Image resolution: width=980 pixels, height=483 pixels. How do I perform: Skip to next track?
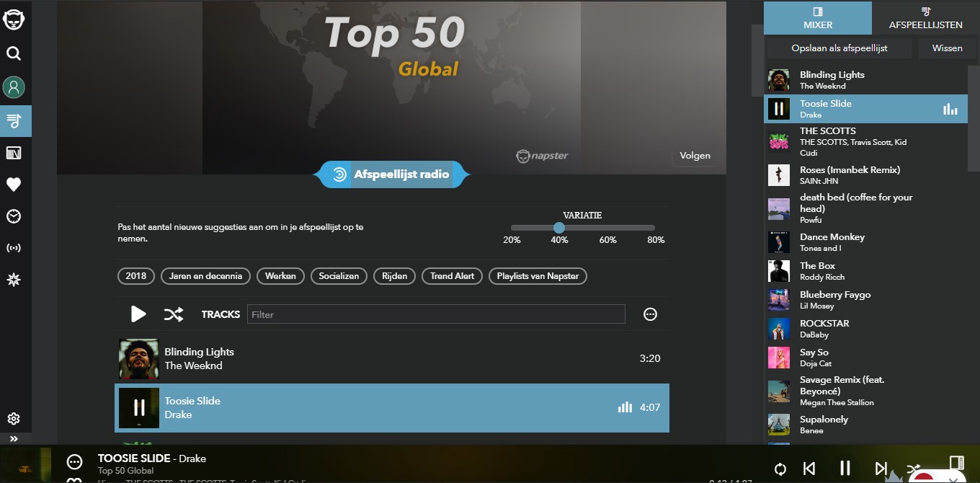tap(881, 469)
